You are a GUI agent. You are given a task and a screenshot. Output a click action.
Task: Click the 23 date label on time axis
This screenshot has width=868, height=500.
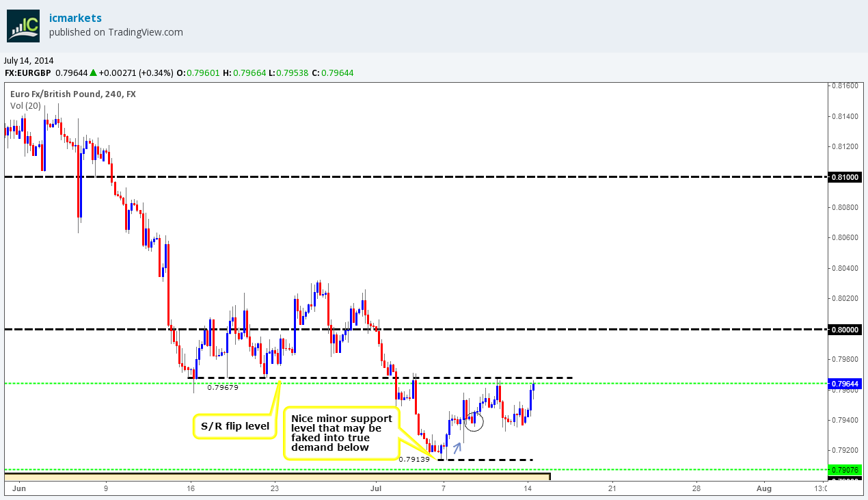click(275, 488)
